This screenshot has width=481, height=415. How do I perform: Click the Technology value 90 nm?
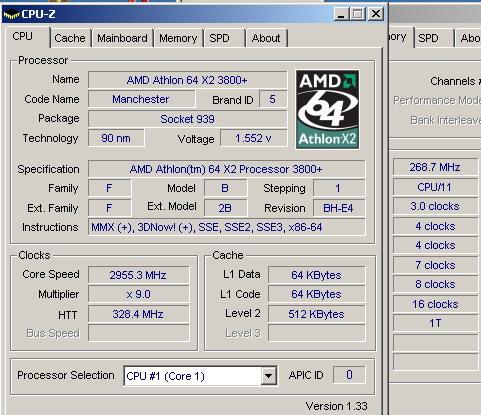pos(116,138)
